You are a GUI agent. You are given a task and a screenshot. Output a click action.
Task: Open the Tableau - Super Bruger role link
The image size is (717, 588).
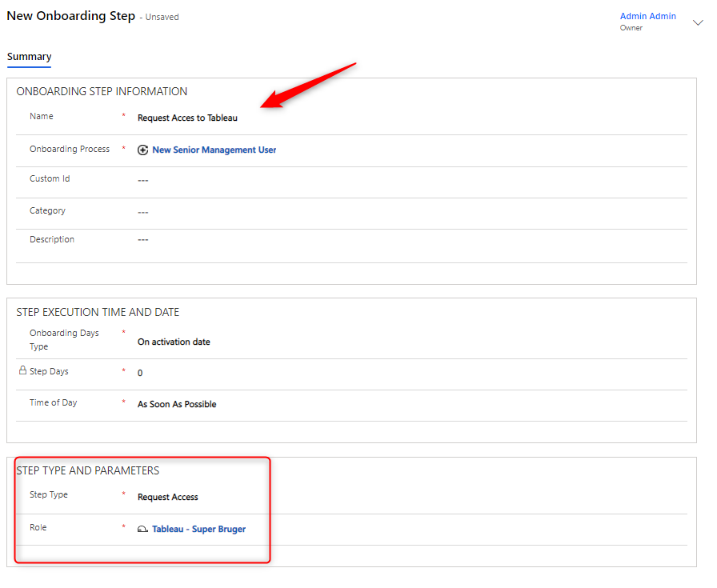pos(198,529)
